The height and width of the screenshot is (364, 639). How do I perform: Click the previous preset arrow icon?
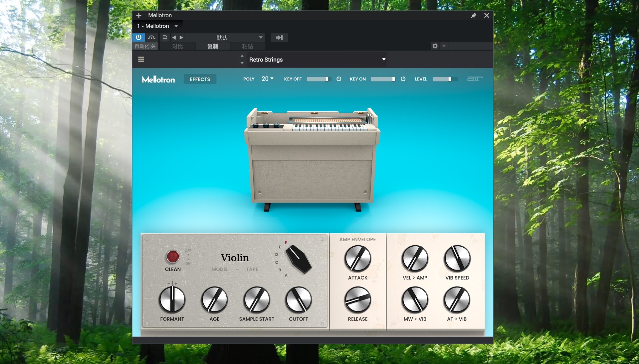coord(174,38)
